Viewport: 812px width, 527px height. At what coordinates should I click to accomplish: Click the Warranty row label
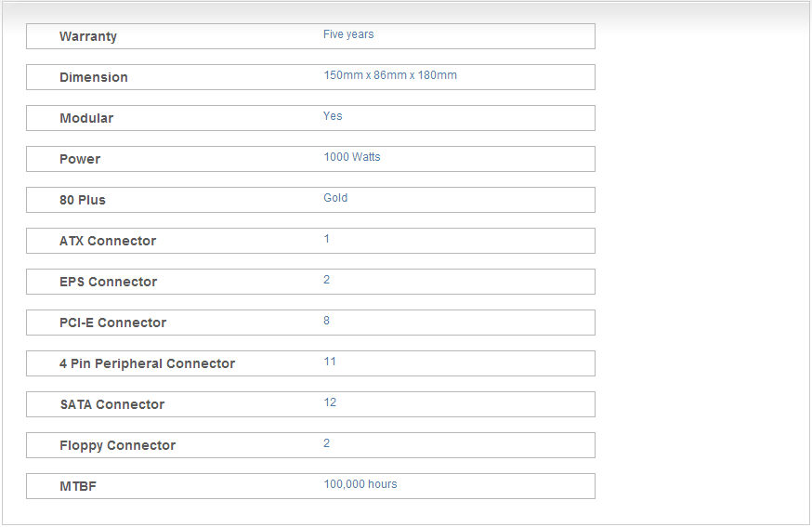pyautogui.click(x=88, y=36)
